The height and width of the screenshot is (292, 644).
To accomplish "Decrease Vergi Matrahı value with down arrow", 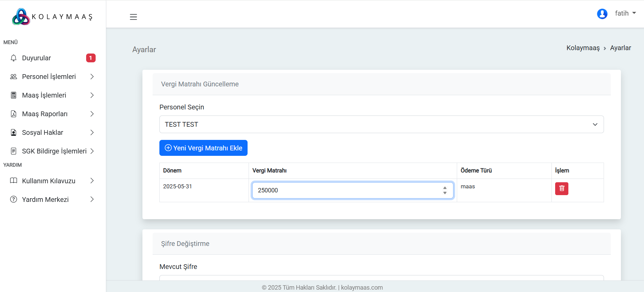I will tap(445, 193).
